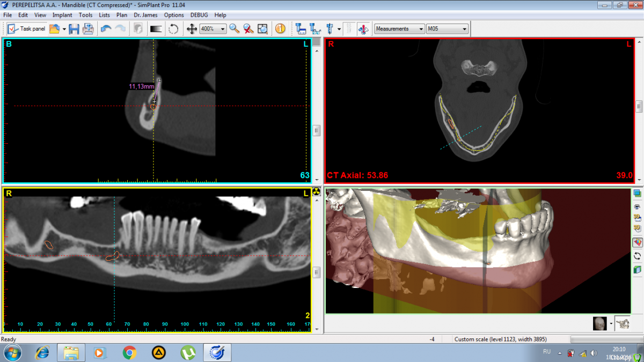This screenshot has height=362, width=644.
Task: Toggle the eye visibility icon in 3D sidebar
Action: [x=637, y=206]
